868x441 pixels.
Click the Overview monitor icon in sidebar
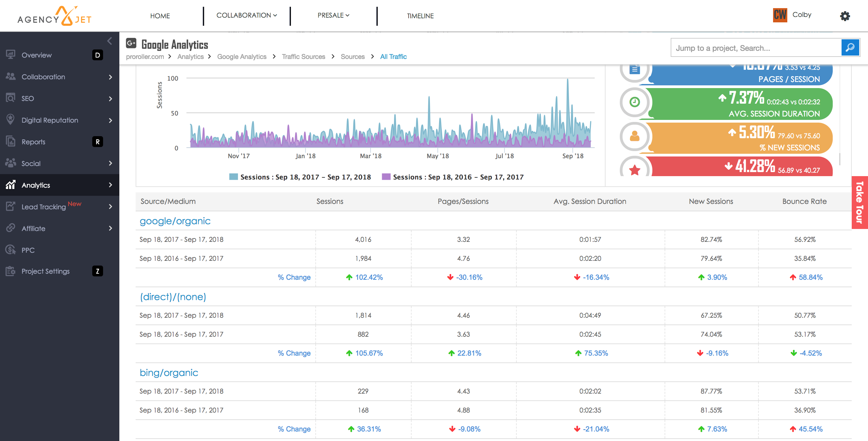pyautogui.click(x=11, y=55)
